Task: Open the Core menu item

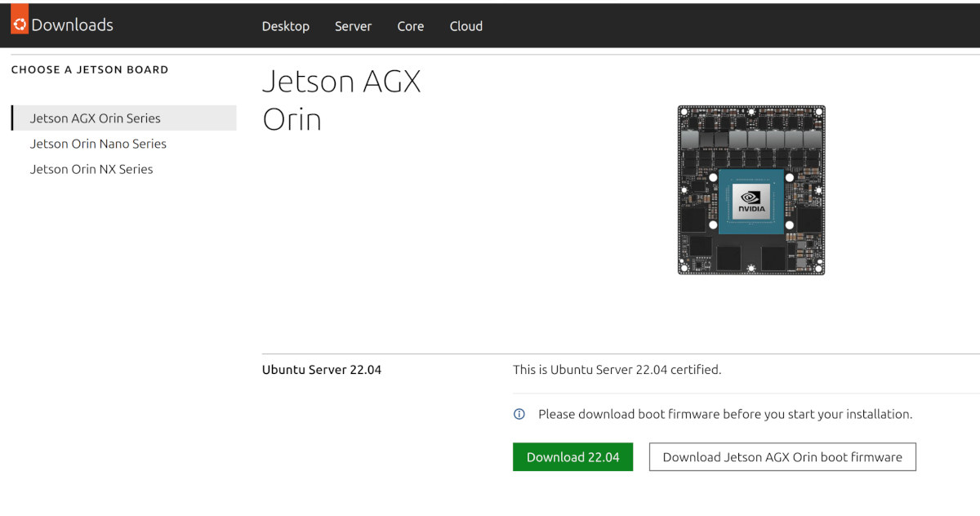Action: tap(410, 26)
